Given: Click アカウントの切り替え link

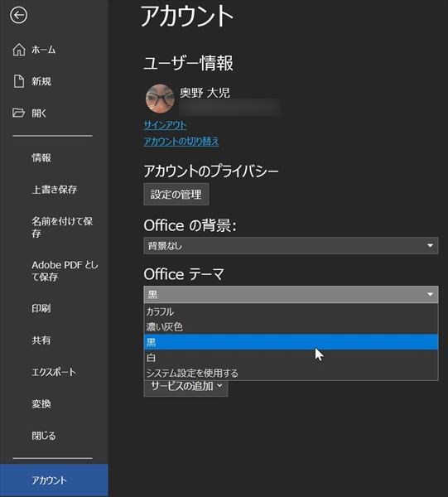Looking at the screenshot, I should 181,141.
